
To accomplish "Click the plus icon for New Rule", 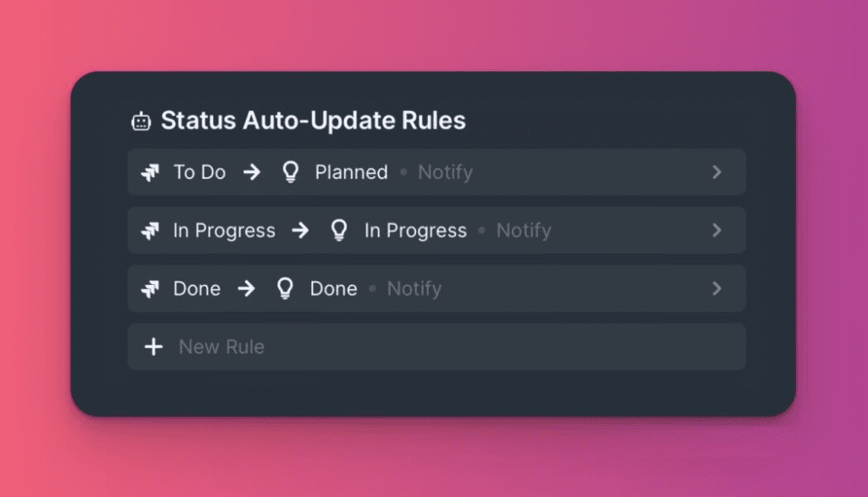I will pos(153,347).
